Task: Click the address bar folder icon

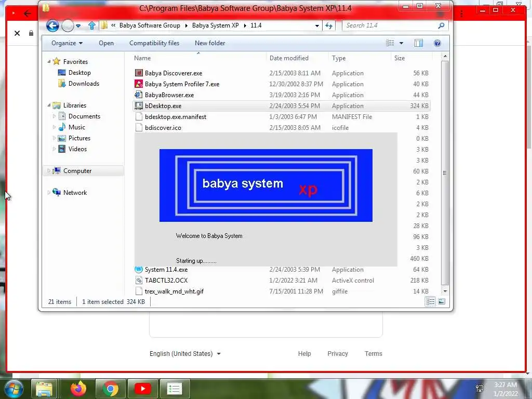Action: [x=104, y=25]
